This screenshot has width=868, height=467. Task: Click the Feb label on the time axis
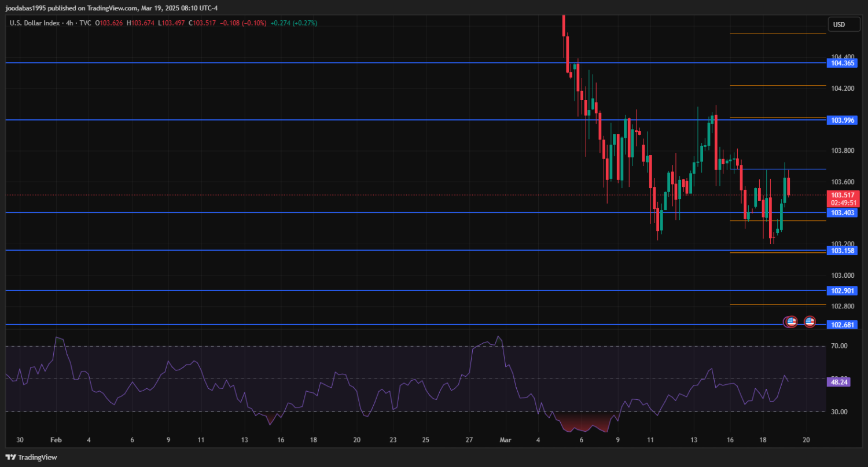pos(56,440)
